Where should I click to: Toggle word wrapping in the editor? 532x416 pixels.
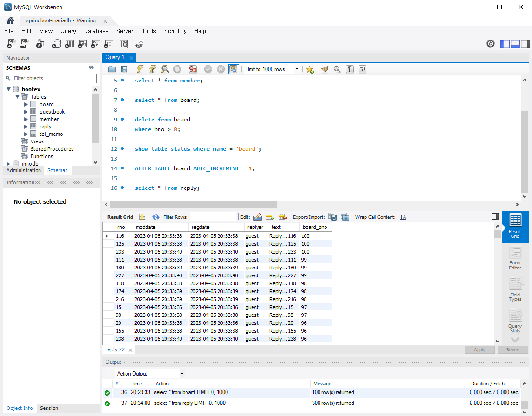click(362, 69)
